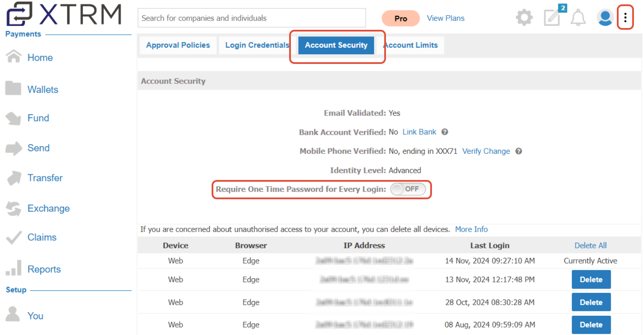The width and height of the screenshot is (644, 335).
Task: Click help icon next to Link Bank
Action: (x=444, y=132)
